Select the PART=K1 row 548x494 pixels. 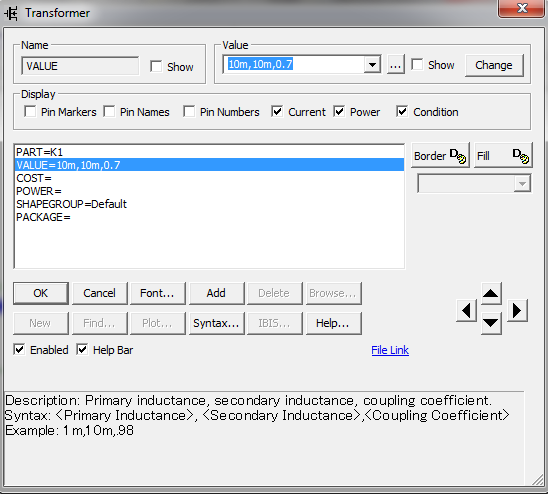[x=210, y=152]
